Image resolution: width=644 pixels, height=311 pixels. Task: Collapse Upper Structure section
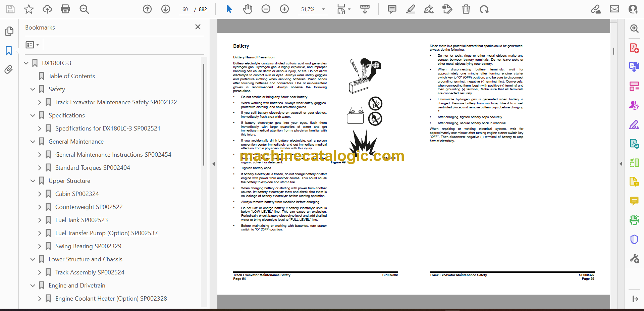(33, 181)
